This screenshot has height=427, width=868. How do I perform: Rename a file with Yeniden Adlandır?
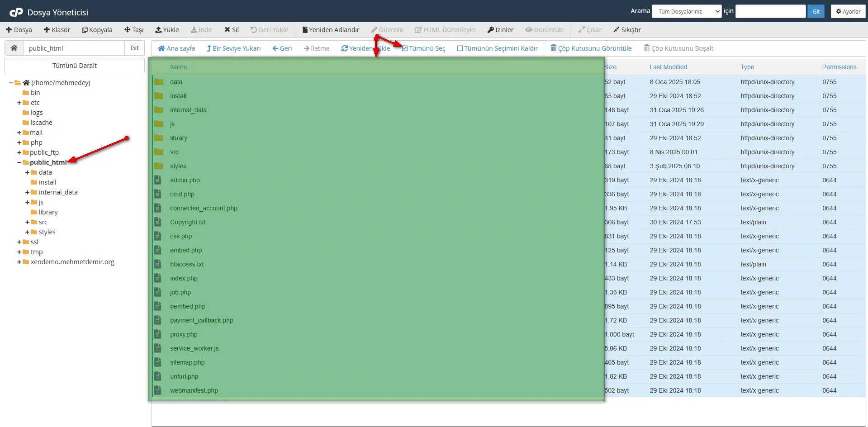point(330,29)
